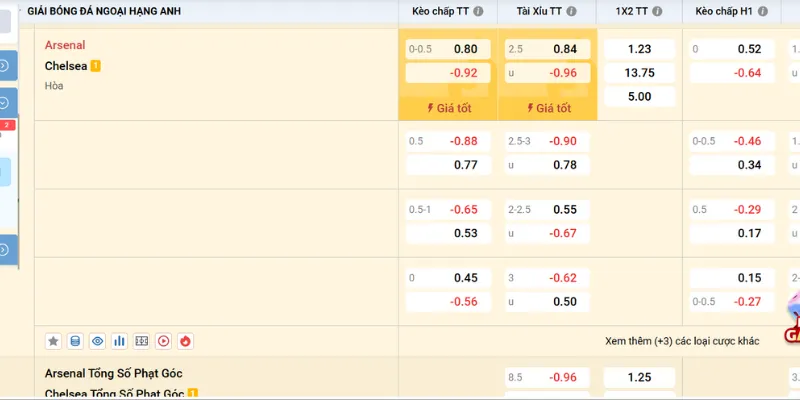
Task: Pick 0.77 full-time handicap odds
Action: click(x=448, y=165)
